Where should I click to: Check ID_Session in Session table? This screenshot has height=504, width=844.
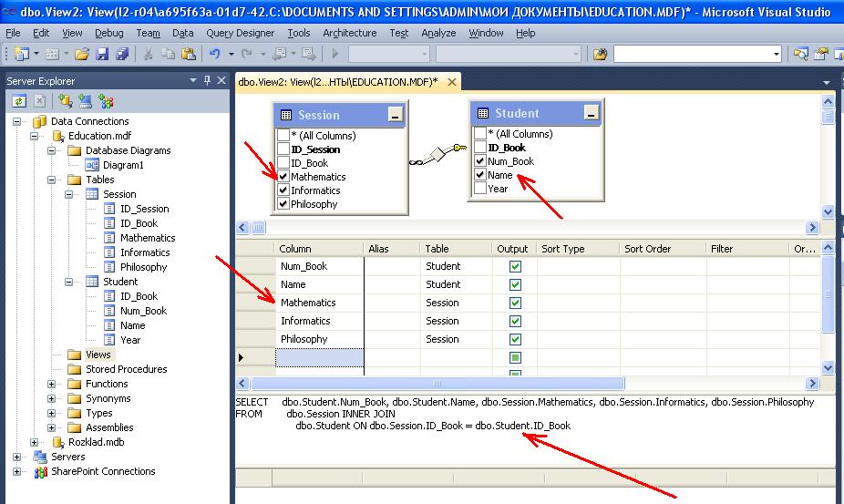[283, 149]
